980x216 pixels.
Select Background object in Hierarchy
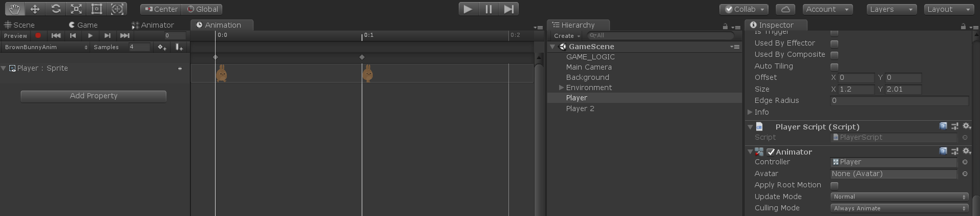click(587, 77)
